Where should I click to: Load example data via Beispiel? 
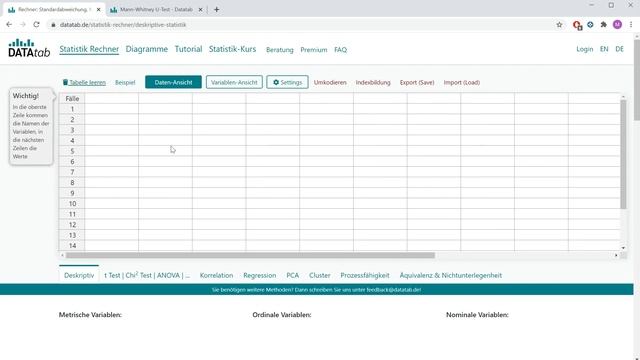tap(125, 82)
